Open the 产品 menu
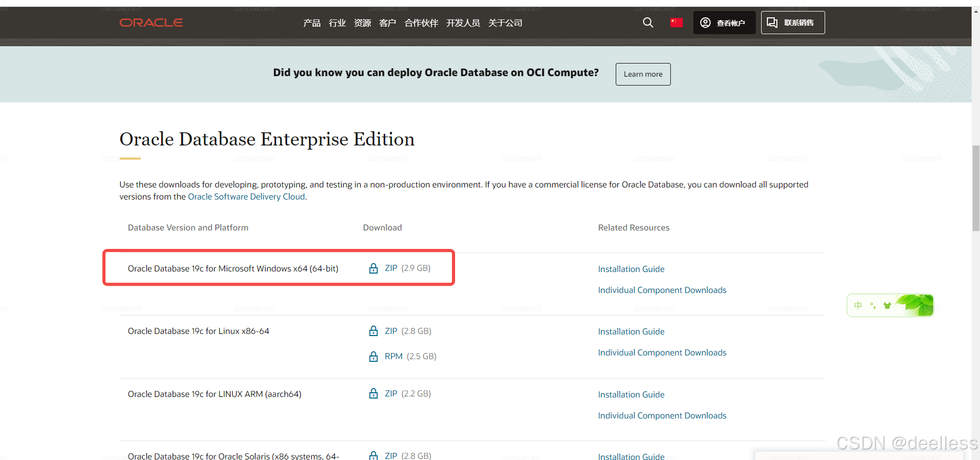Viewport: 980px width, 460px height. coord(312,23)
